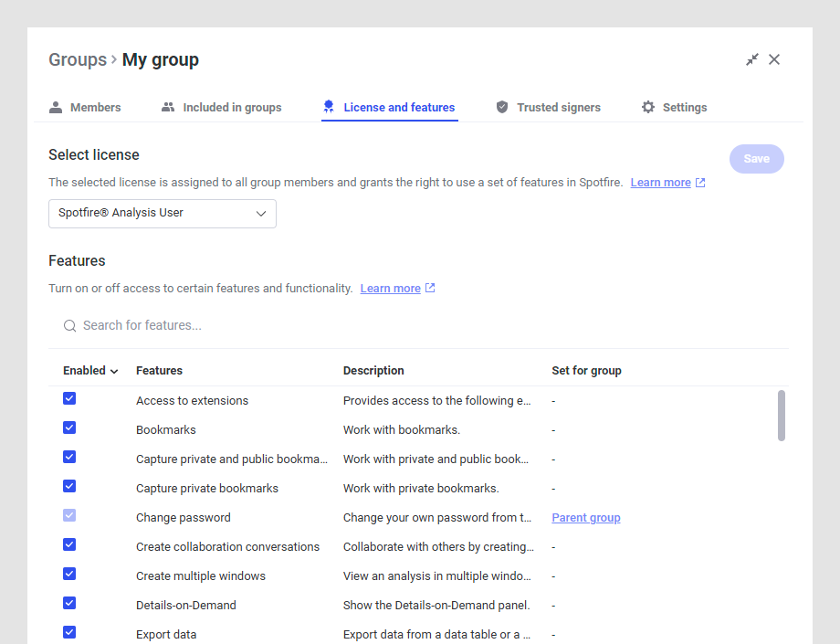
Task: Click the Settings gear icon
Action: click(x=648, y=107)
